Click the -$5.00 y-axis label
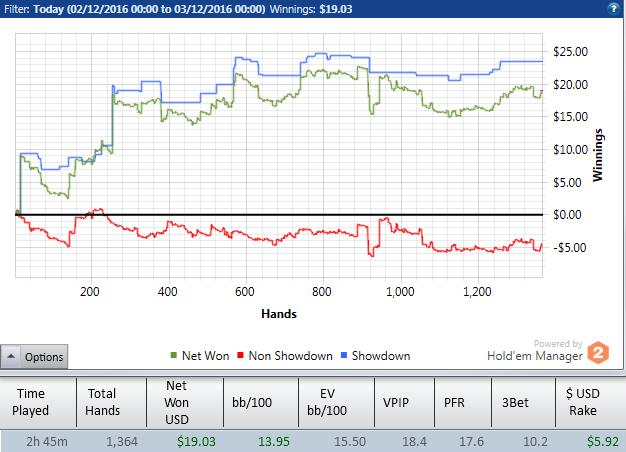Screen dimensions: 626x452 click(570, 248)
